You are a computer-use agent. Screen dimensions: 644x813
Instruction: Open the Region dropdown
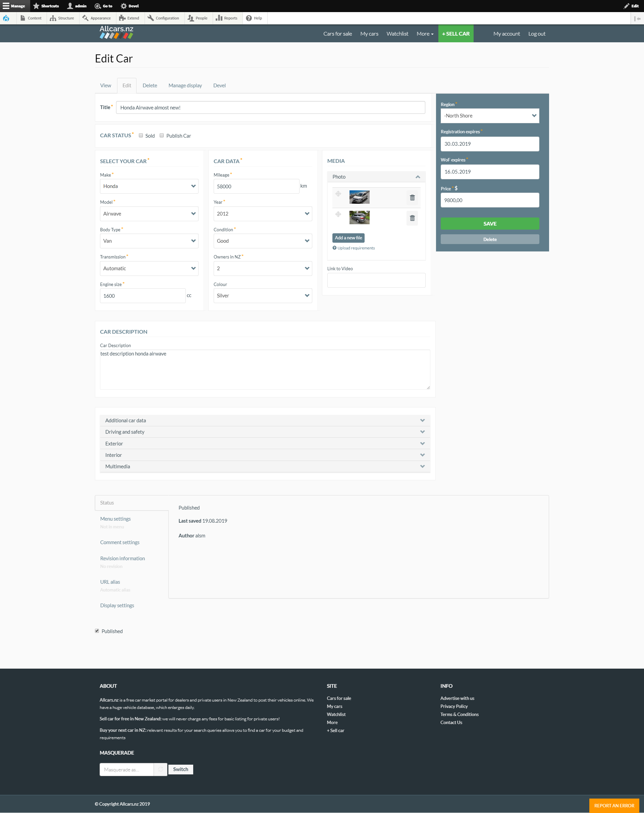(x=489, y=116)
